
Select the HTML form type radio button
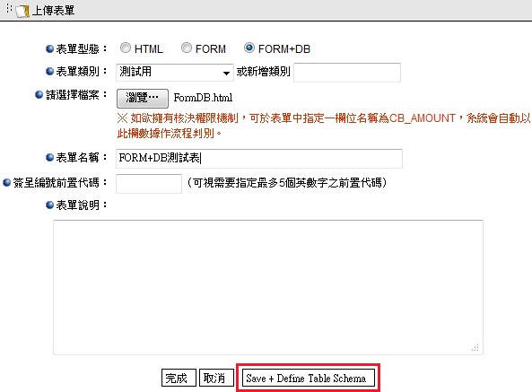coord(126,48)
